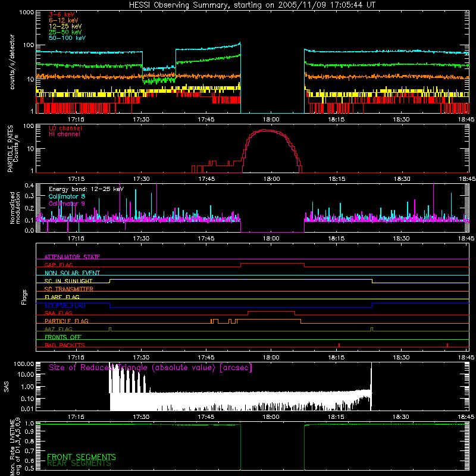Select the 'Collimator 8' legend label
Image resolution: width=476 pixels, height=476 pixels.
[67, 196]
